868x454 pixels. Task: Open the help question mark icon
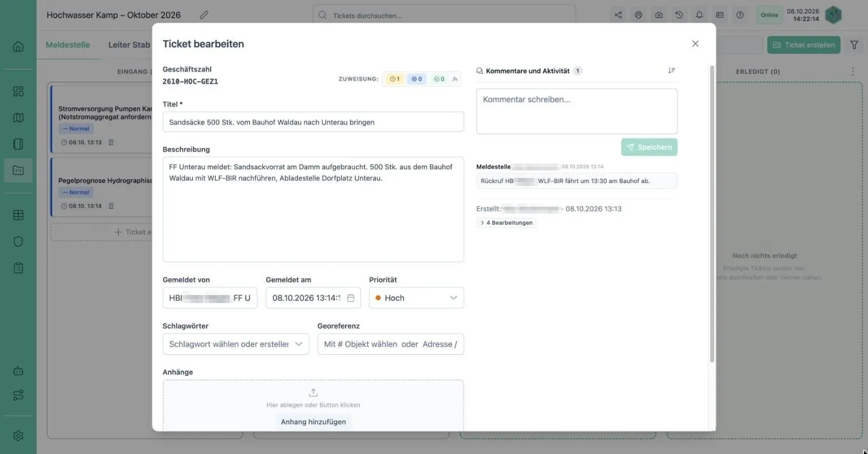740,15
